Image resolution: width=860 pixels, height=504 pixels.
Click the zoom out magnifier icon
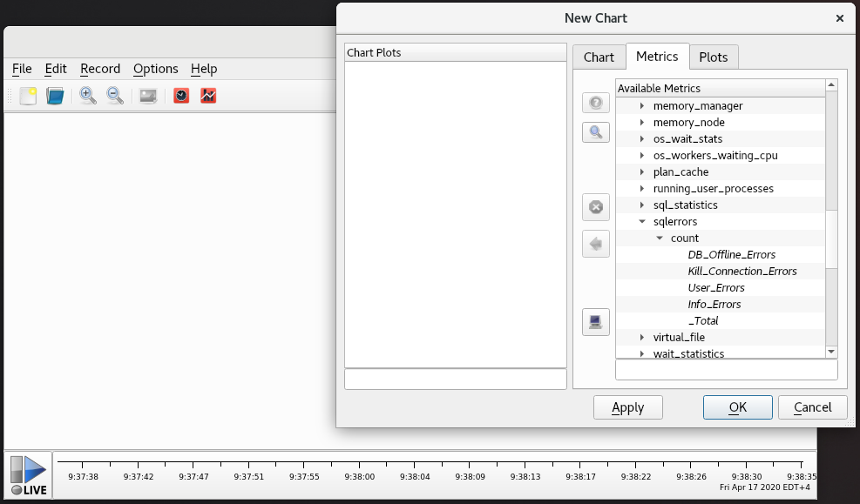[x=115, y=96]
